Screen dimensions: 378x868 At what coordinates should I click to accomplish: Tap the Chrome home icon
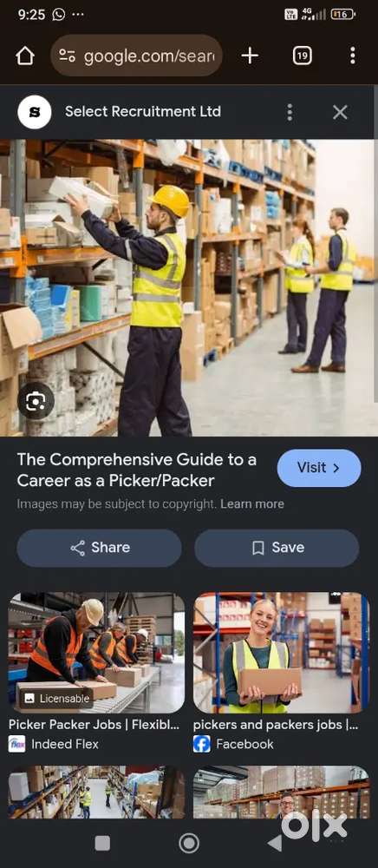point(25,56)
